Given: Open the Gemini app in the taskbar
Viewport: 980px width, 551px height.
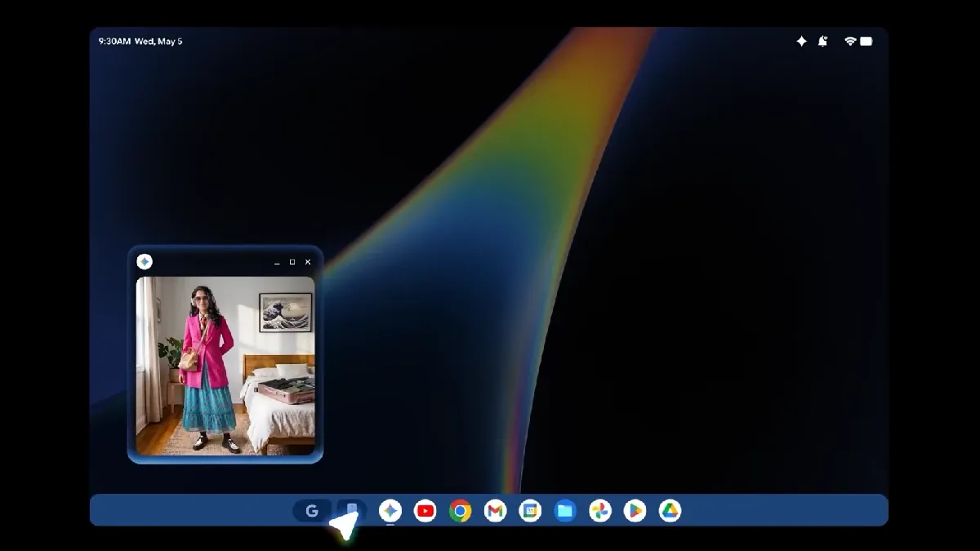Looking at the screenshot, I should click(x=390, y=511).
